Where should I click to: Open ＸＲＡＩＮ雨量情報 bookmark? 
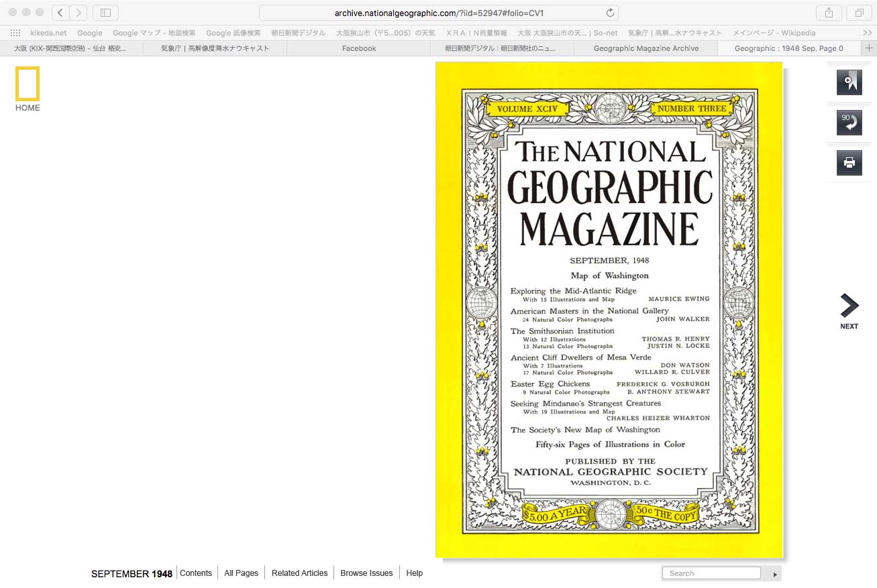476,33
